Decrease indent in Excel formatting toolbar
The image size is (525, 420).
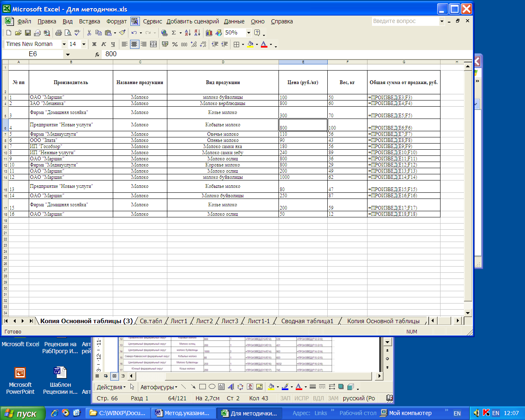pyautogui.click(x=215, y=44)
